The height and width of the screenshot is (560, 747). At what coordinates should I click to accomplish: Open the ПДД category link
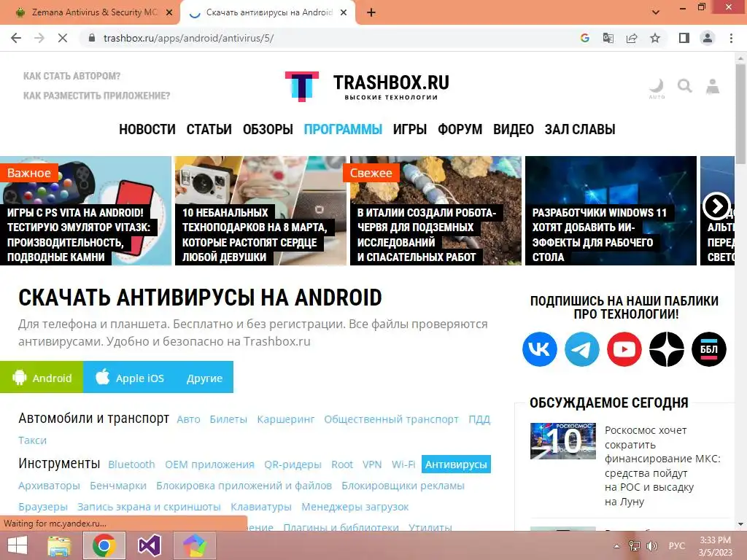[x=479, y=419]
